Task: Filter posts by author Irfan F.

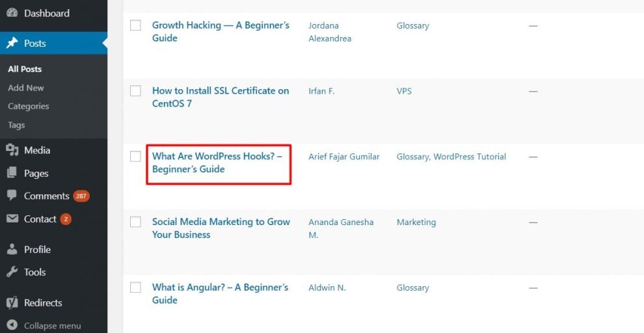Action: [321, 91]
